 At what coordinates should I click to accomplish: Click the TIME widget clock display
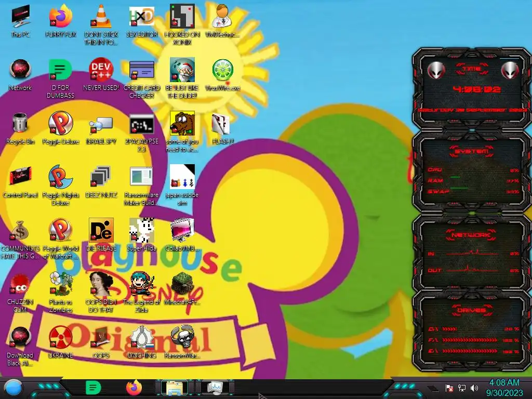click(x=477, y=89)
